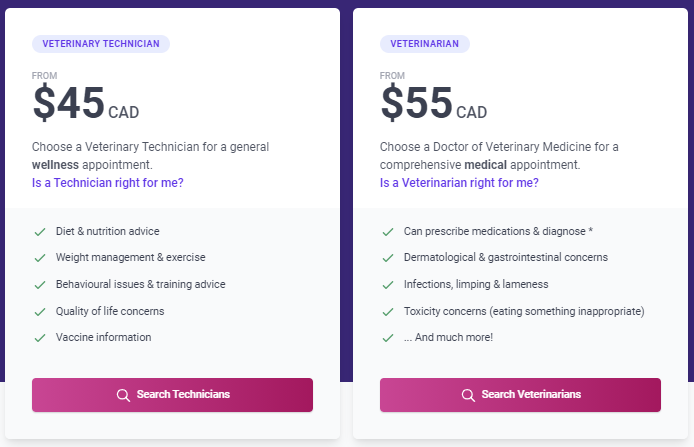Click checkmark next to Weight management & exercise
Image resolution: width=694 pixels, height=447 pixels.
[x=40, y=258]
